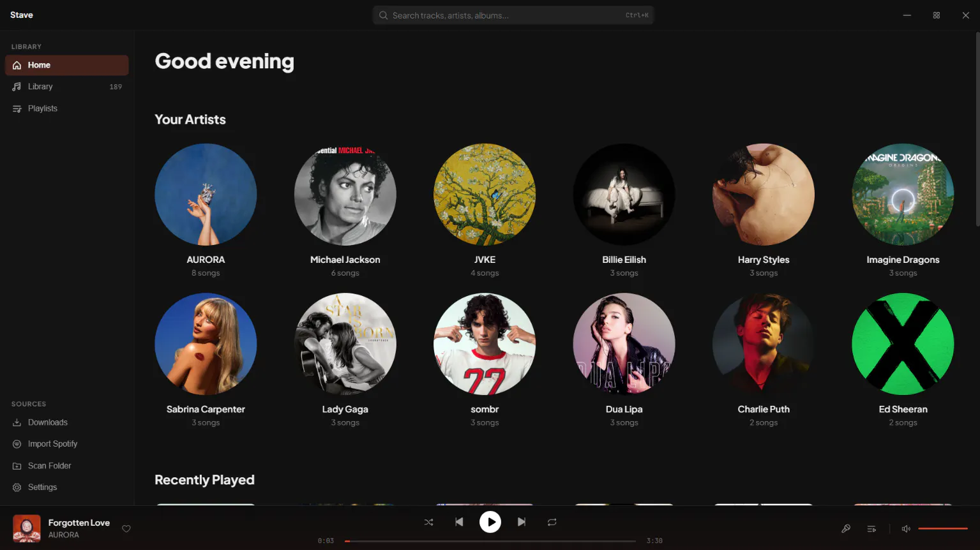
Task: Toggle shuffle playback
Action: tap(428, 522)
